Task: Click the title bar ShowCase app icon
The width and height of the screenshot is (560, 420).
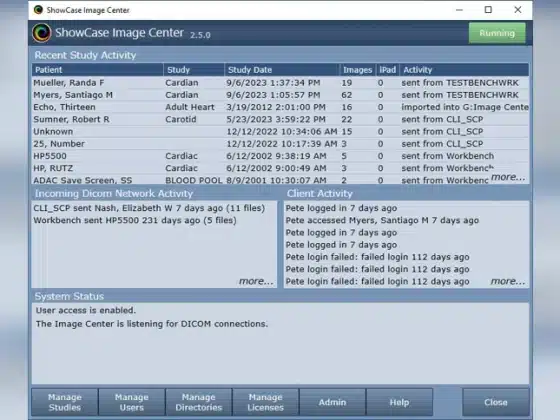Action: pyautogui.click(x=38, y=10)
